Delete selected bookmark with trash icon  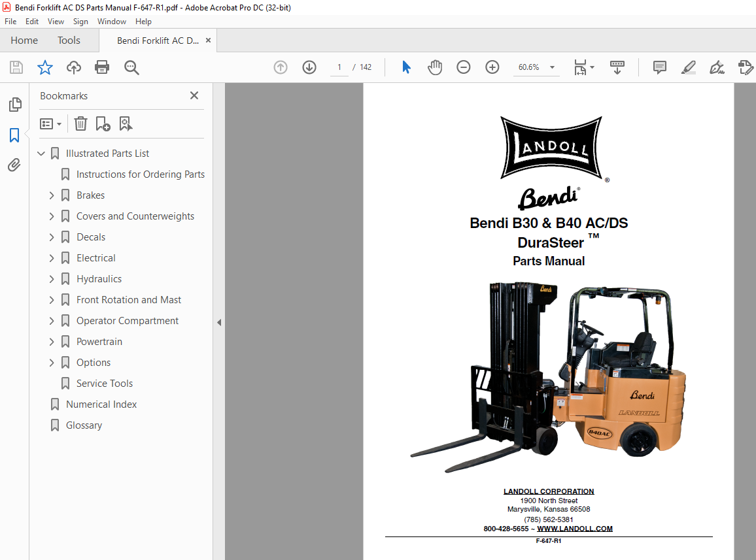click(x=80, y=124)
